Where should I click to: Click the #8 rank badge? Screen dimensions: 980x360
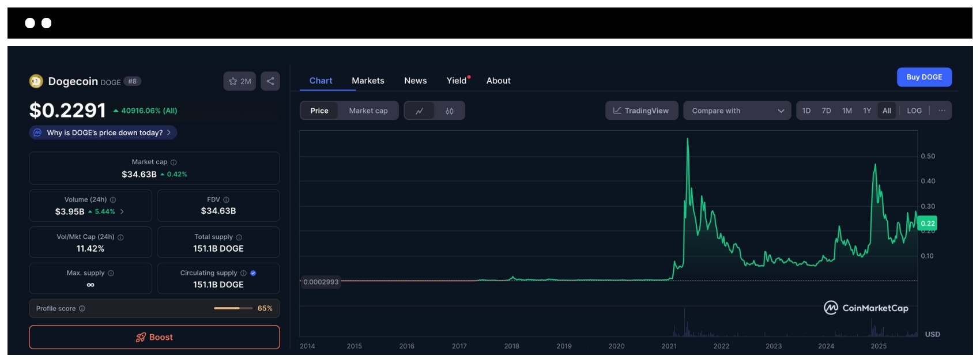coord(133,81)
